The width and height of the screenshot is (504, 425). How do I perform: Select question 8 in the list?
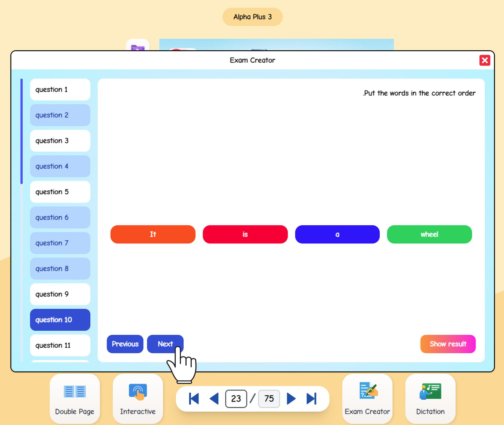pyautogui.click(x=60, y=269)
